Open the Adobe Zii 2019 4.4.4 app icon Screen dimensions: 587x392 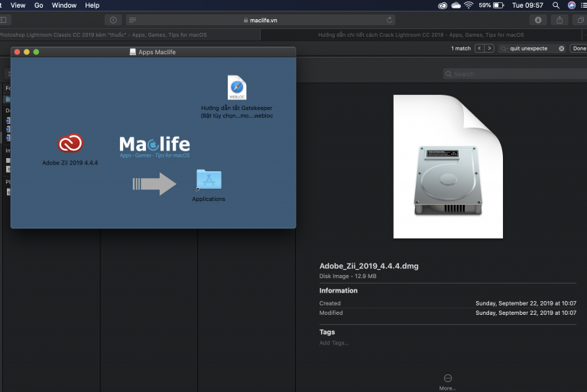[x=70, y=143]
